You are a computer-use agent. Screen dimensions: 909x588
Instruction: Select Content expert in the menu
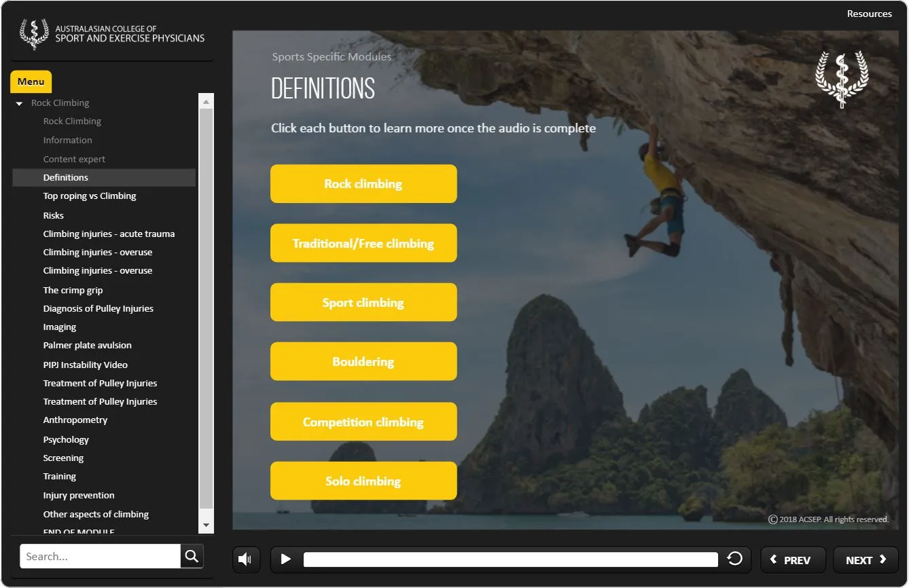pyautogui.click(x=74, y=159)
